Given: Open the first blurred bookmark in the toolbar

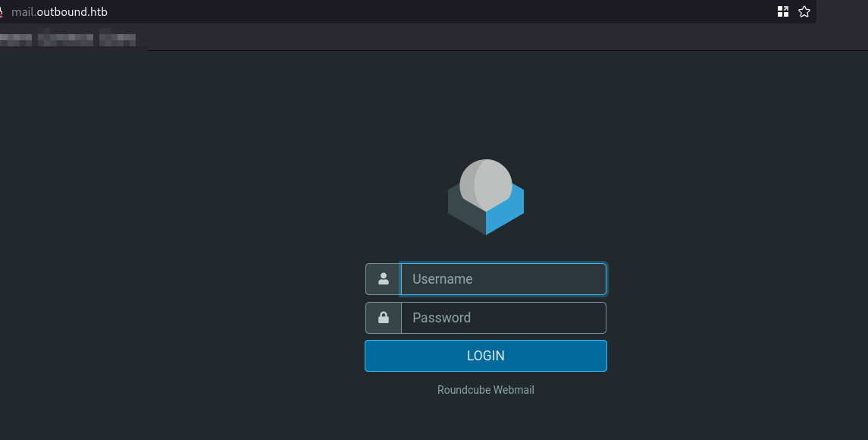Looking at the screenshot, I should (17, 36).
